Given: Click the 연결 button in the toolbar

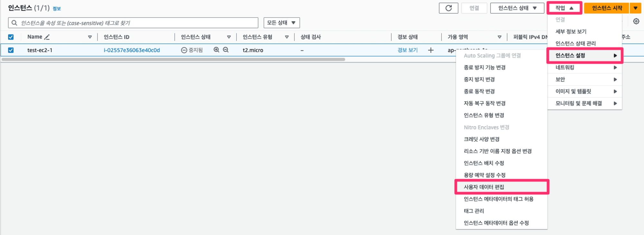Looking at the screenshot, I should point(474,8).
